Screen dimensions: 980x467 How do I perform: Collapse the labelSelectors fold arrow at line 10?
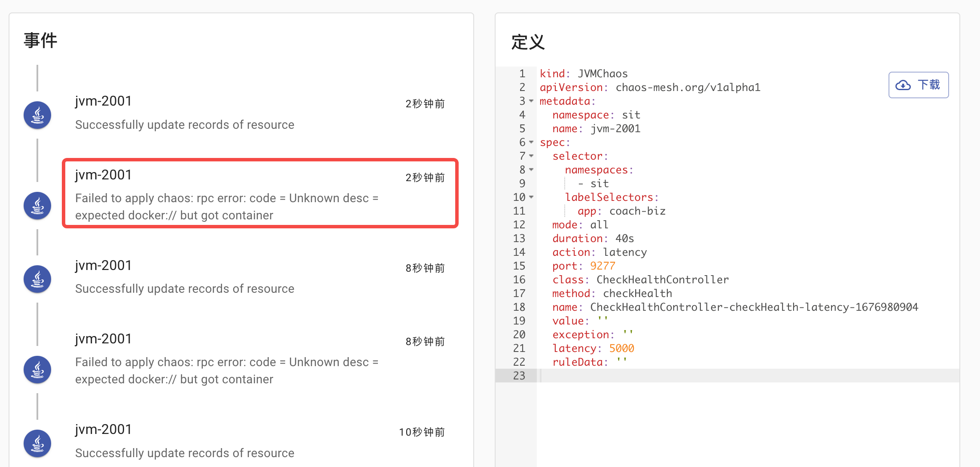[531, 197]
